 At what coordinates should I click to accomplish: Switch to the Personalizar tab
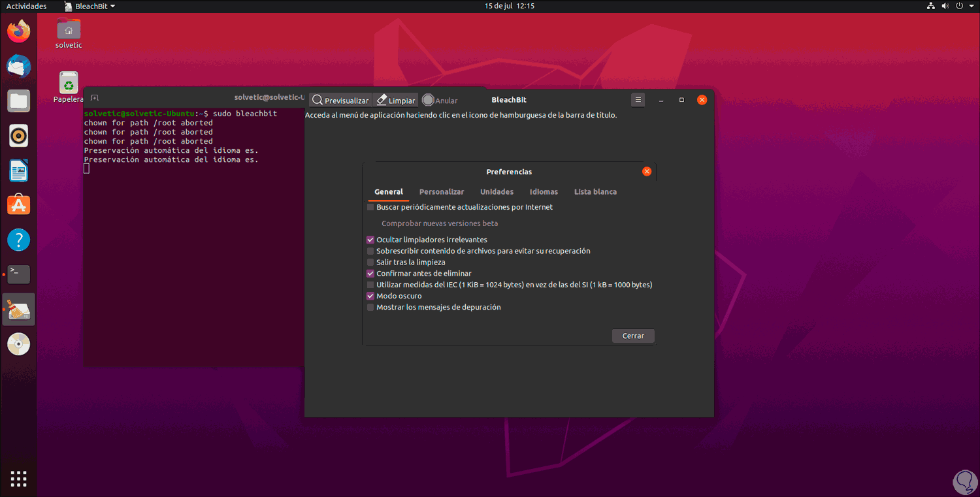coord(442,192)
